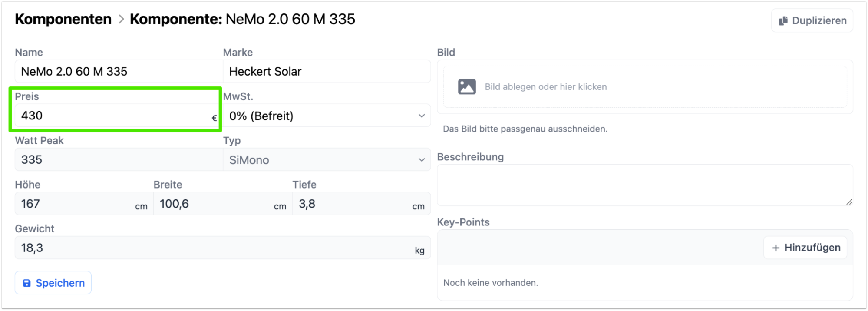Go back to Komponenten breadcrumb
This screenshot has width=868, height=311.
coord(63,19)
